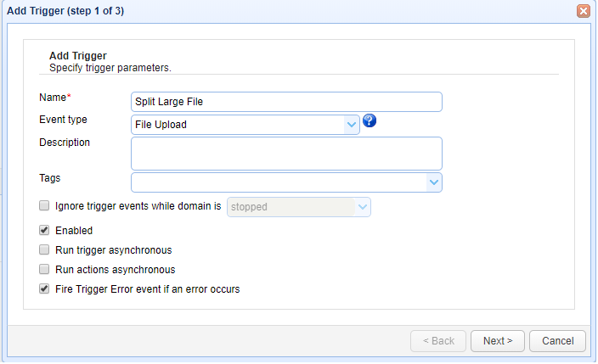
Task: Click the Fire Trigger Error event label
Action: [147, 289]
